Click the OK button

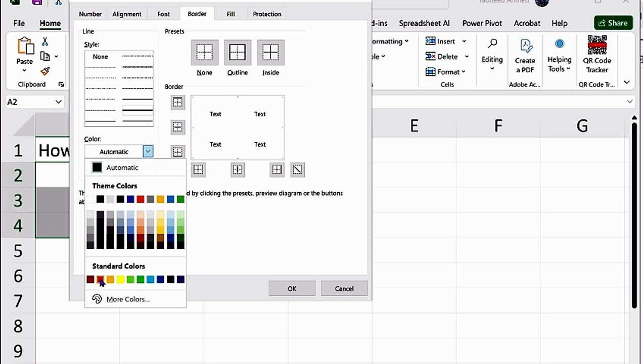tap(292, 289)
